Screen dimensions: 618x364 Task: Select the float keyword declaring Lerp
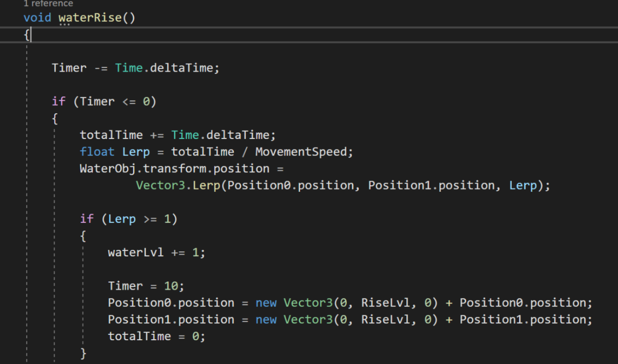(x=97, y=152)
